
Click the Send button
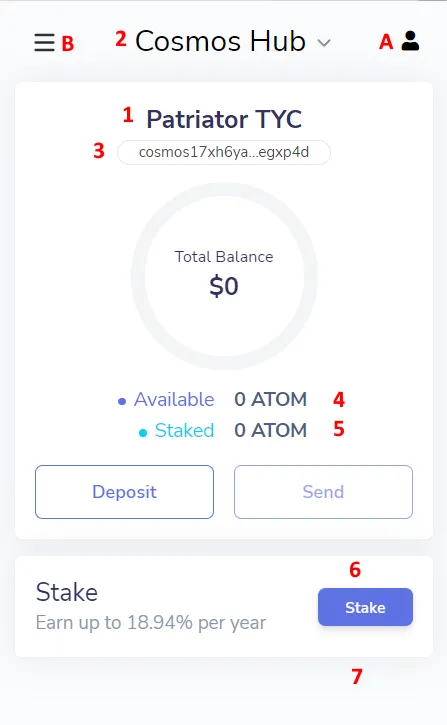point(323,492)
